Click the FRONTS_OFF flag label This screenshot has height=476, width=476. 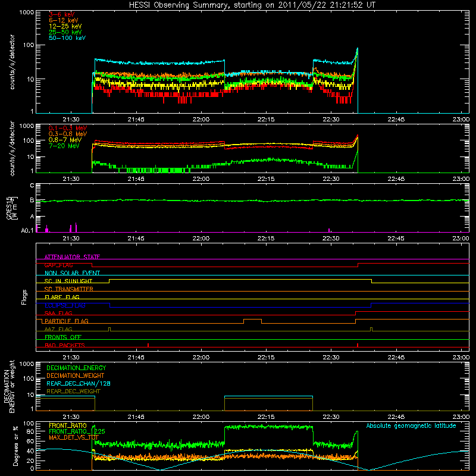[x=63, y=337]
